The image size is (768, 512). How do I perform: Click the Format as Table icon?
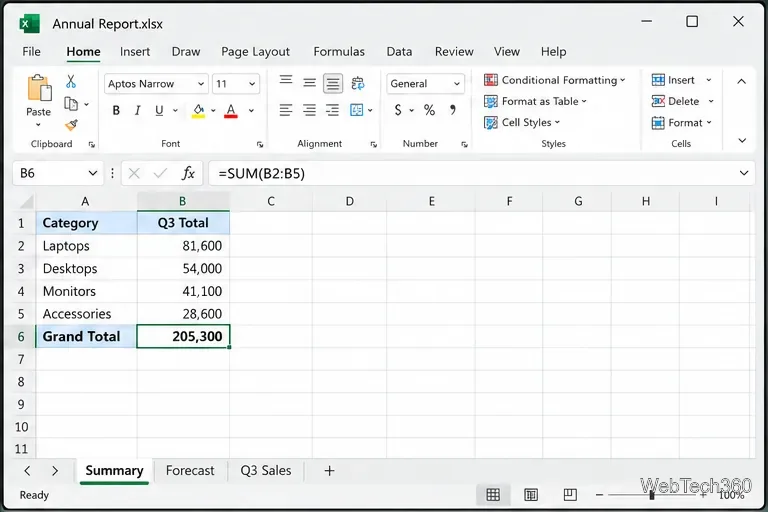tap(491, 101)
